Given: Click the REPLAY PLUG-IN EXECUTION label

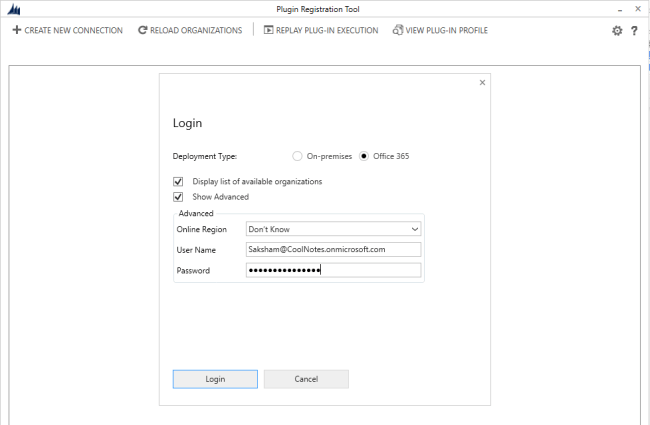Looking at the screenshot, I should point(327,30).
